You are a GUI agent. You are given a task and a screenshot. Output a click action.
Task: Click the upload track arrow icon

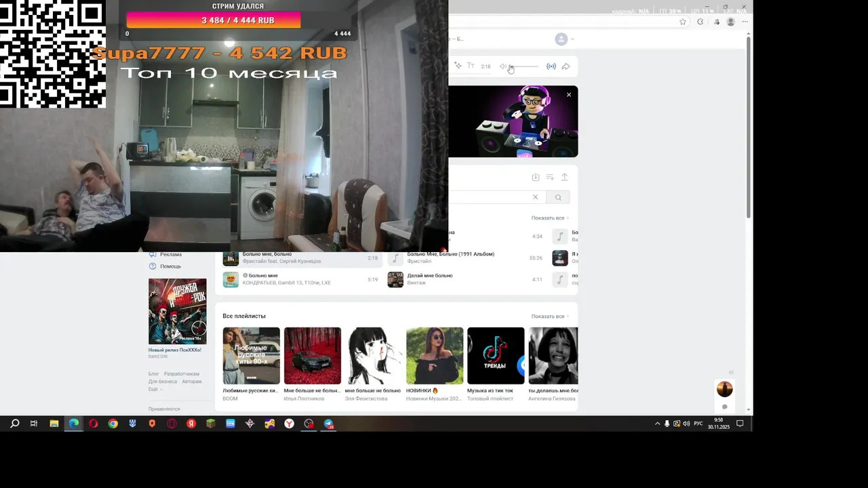click(x=564, y=177)
